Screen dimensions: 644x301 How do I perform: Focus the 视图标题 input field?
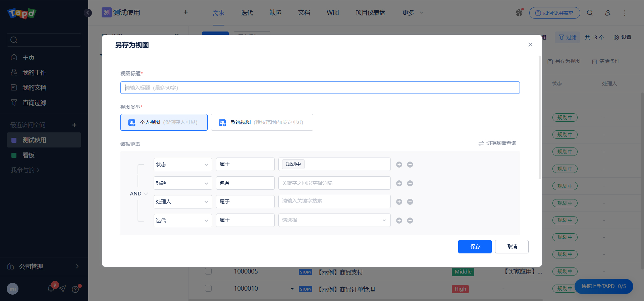(320, 88)
